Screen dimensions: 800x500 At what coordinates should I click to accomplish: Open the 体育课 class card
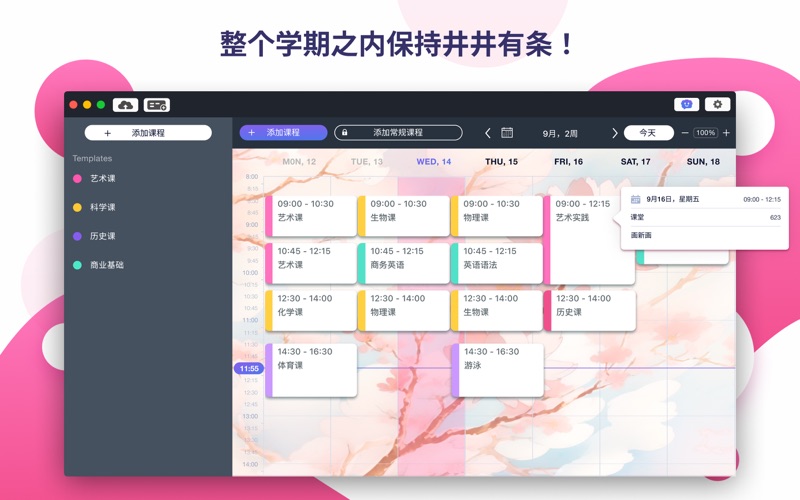[311, 370]
